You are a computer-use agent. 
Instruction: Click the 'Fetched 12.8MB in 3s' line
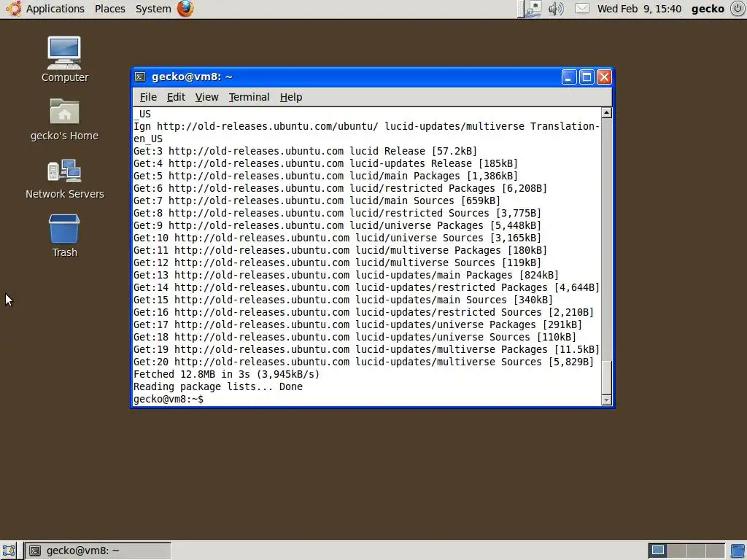pyautogui.click(x=226, y=374)
